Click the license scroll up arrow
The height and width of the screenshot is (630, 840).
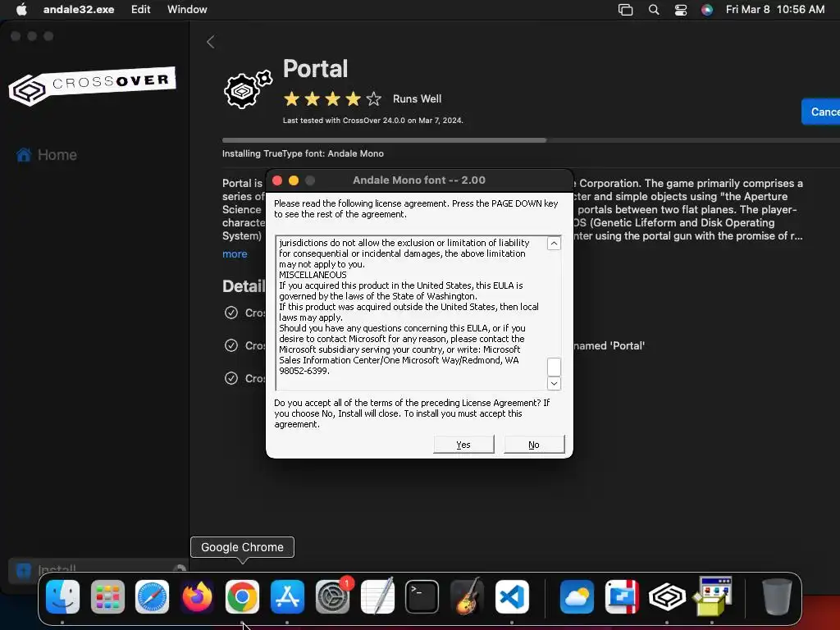(554, 244)
